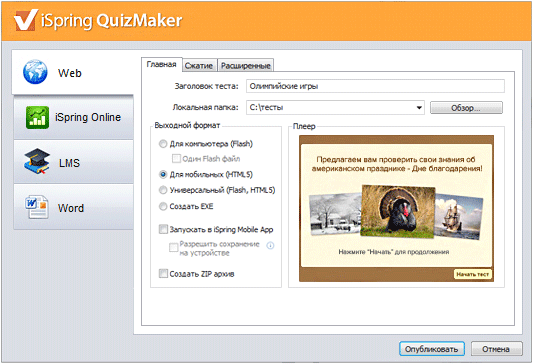The image size is (534, 364).
Task: Enable 'Запускать в iSpring Mobile App' checkbox
Action: pyautogui.click(x=163, y=229)
